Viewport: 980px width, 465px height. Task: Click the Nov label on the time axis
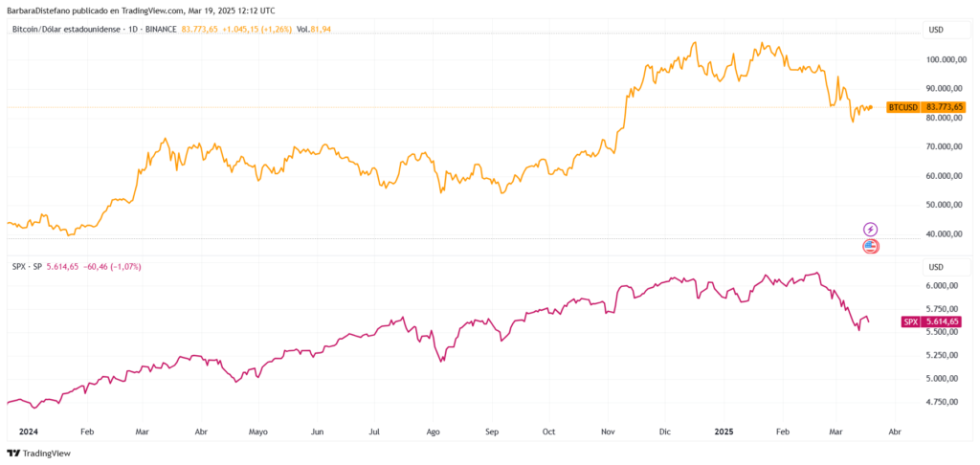[x=606, y=432]
